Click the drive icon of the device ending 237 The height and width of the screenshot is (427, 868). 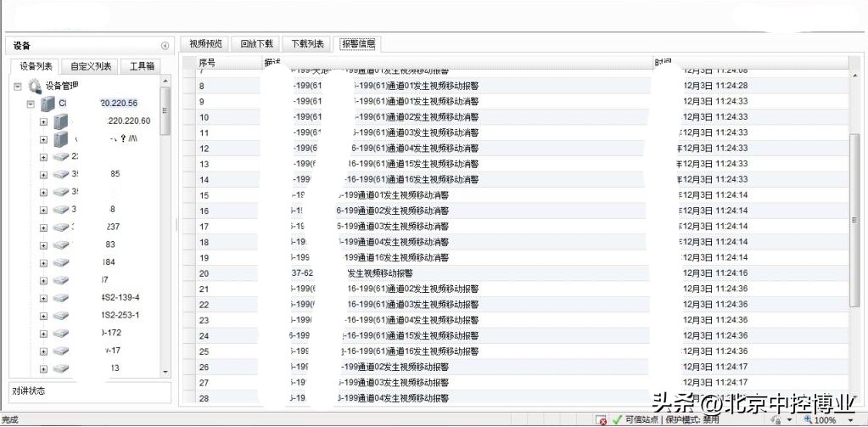pyautogui.click(x=61, y=227)
